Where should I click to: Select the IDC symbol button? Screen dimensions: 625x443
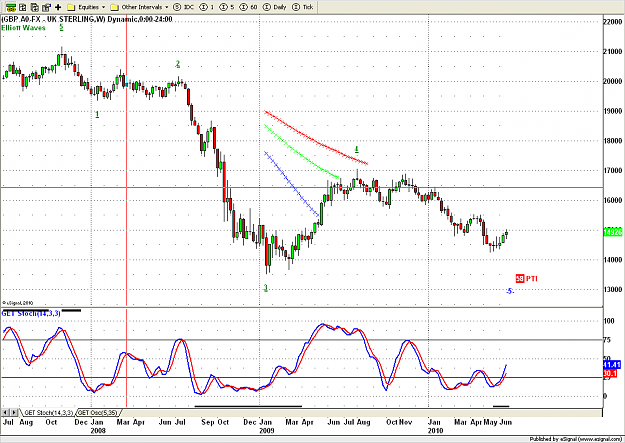(x=183, y=7)
